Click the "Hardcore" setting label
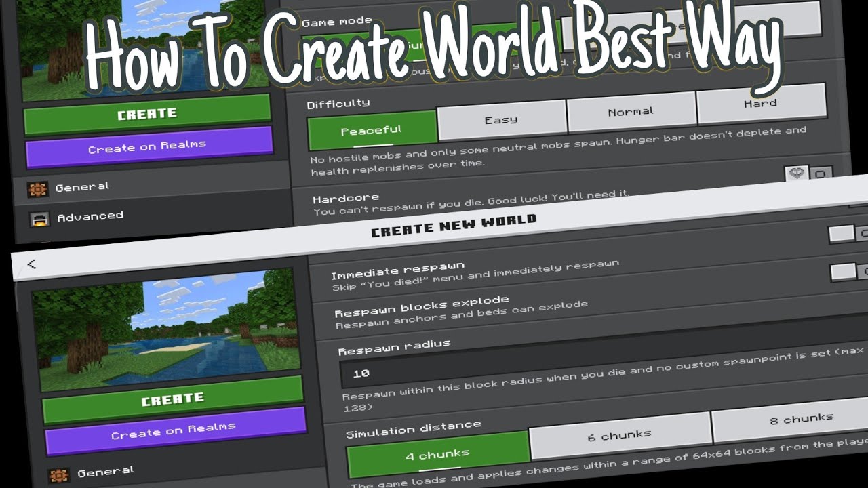This screenshot has width=868, height=488. [x=346, y=199]
